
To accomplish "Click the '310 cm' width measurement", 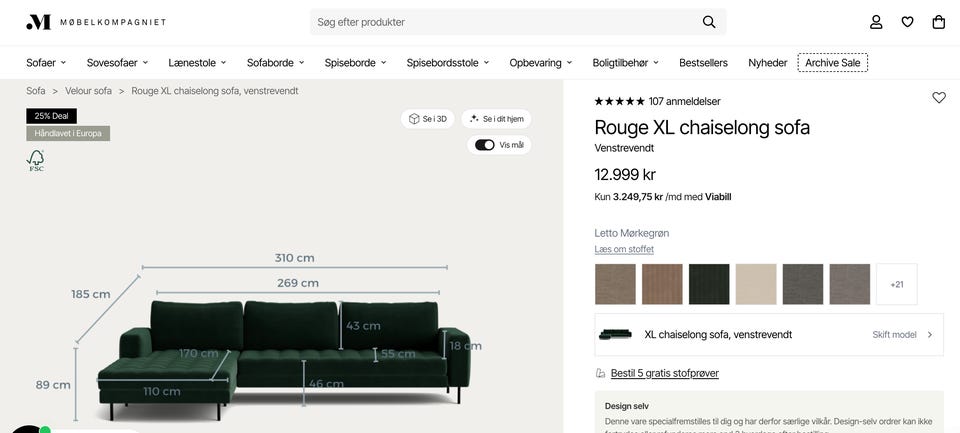I will (x=294, y=258).
